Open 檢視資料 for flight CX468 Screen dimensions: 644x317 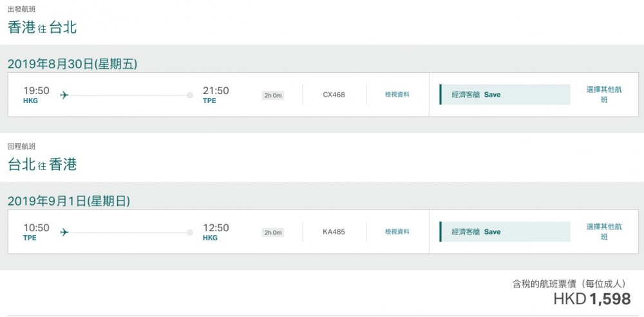point(397,95)
